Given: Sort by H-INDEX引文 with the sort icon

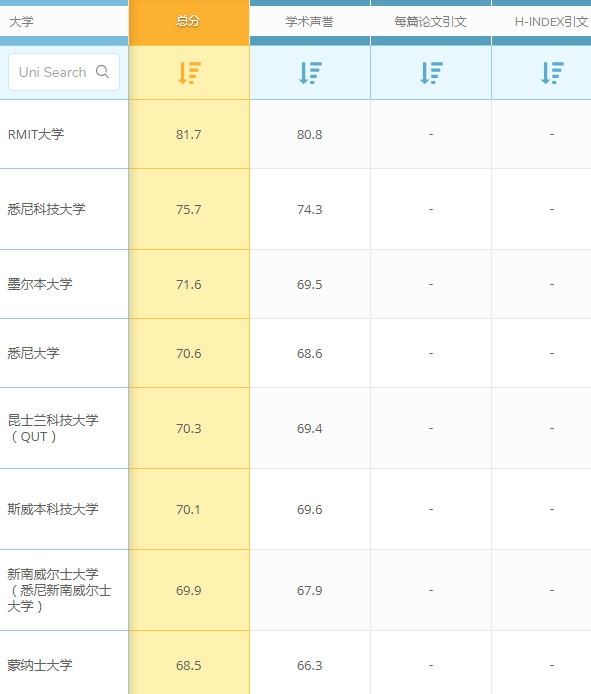Looking at the screenshot, I should click(552, 73).
